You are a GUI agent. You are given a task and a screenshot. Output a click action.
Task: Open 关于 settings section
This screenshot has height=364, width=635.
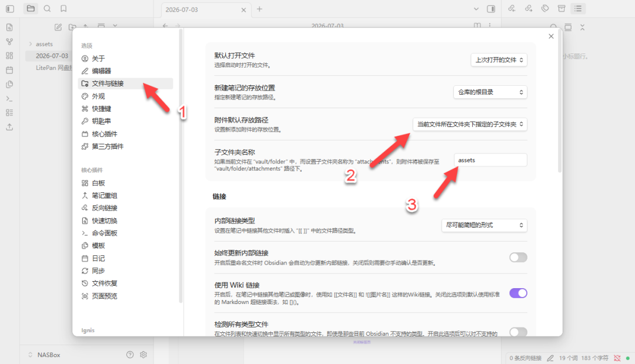pos(126,58)
